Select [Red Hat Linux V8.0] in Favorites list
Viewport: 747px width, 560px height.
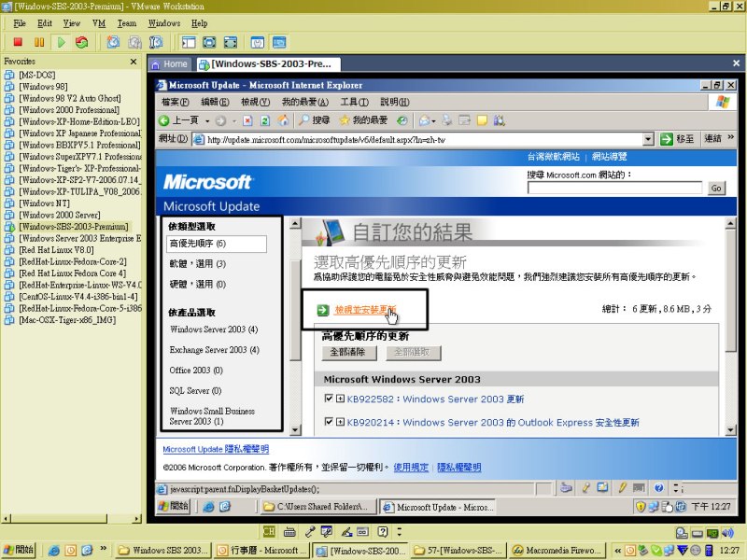pyautogui.click(x=56, y=250)
